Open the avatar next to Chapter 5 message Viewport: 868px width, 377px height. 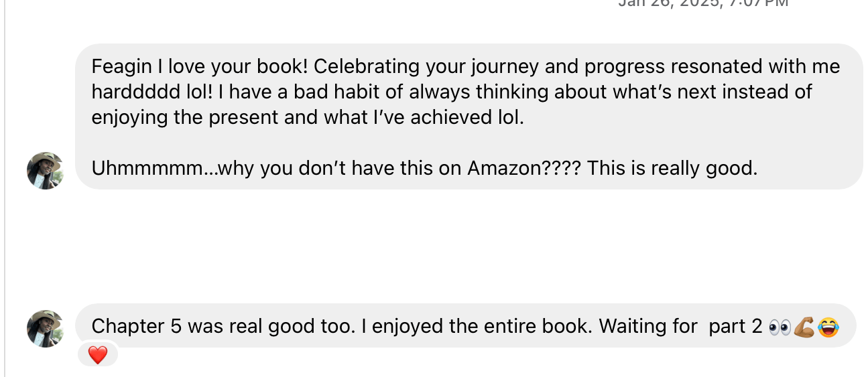click(45, 328)
